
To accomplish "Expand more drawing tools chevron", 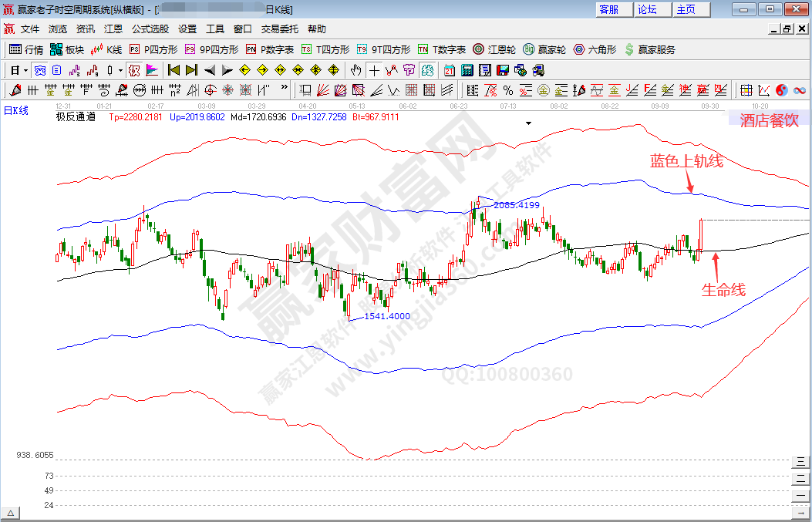I will [284, 89].
